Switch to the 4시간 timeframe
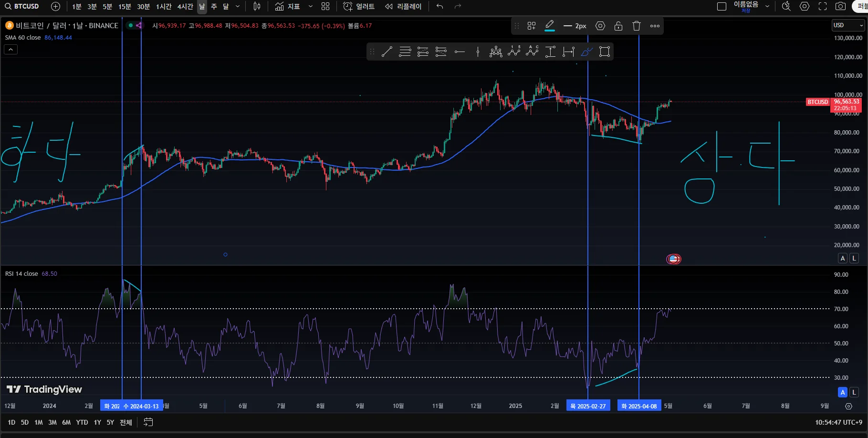 (x=185, y=6)
